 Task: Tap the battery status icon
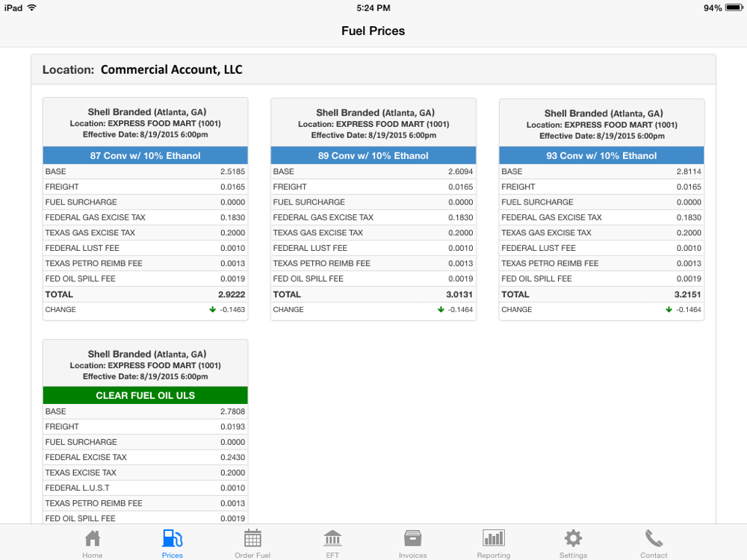pyautogui.click(x=734, y=7)
